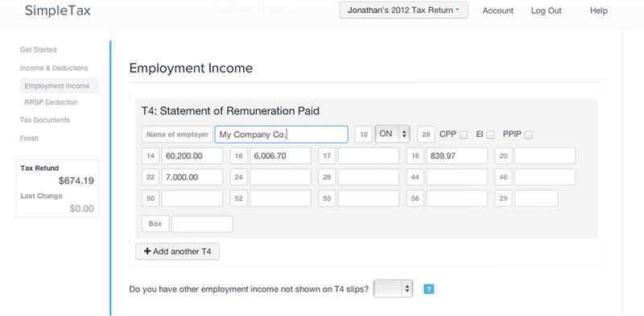Open the Account link
Image resolution: width=644 pixels, height=316 pixels.
coord(497,11)
